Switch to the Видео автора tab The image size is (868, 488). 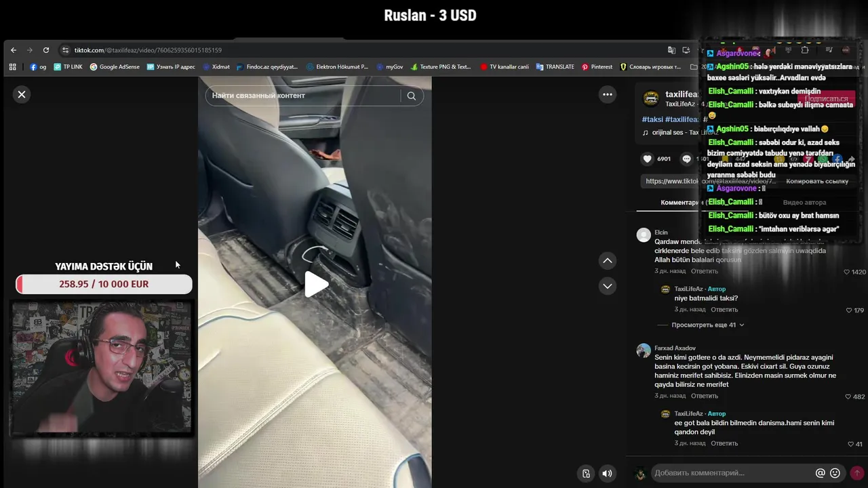[x=804, y=202]
